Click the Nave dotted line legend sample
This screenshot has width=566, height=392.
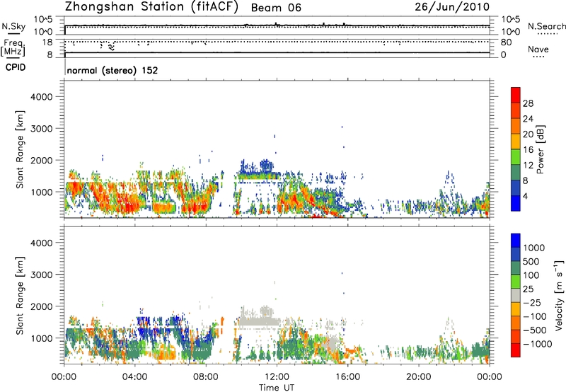click(x=538, y=57)
